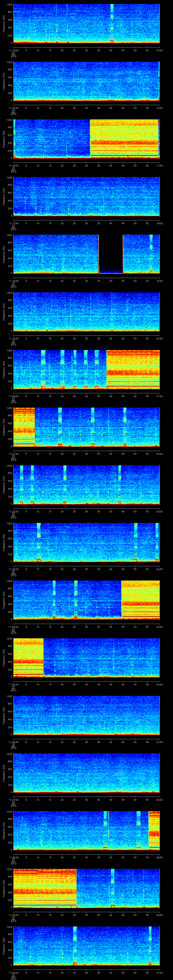Click the '11:19:00' start time label

pos(13,339)
